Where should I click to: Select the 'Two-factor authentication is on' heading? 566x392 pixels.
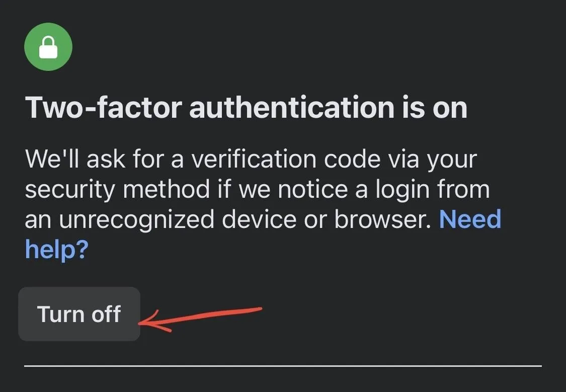tap(246, 108)
